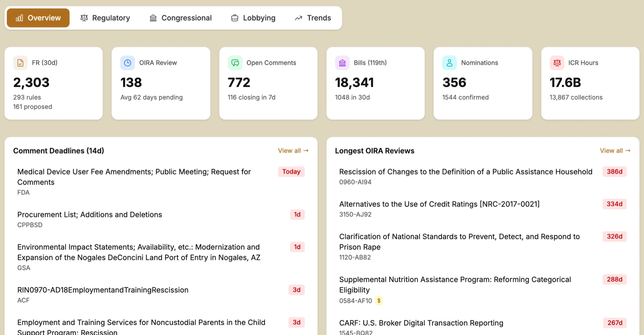Click 3d badge for Noncustodial Parents entry
Screen dimensions: 644x335
[297, 322]
